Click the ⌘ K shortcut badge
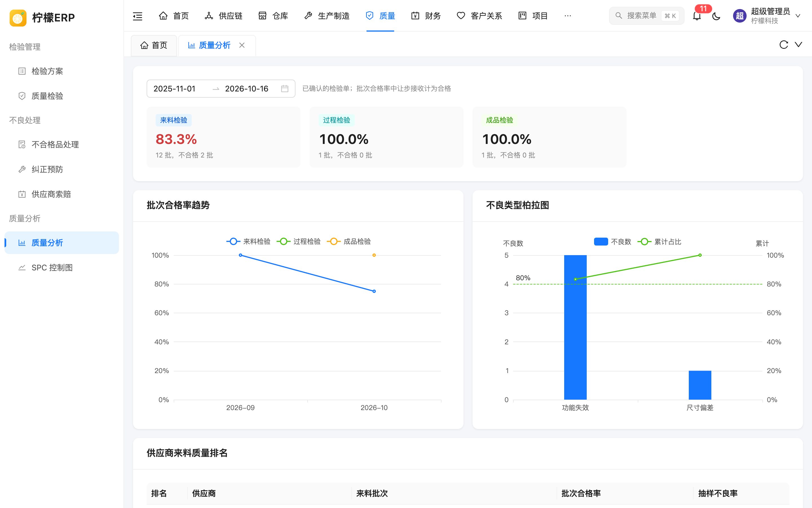 pos(670,16)
